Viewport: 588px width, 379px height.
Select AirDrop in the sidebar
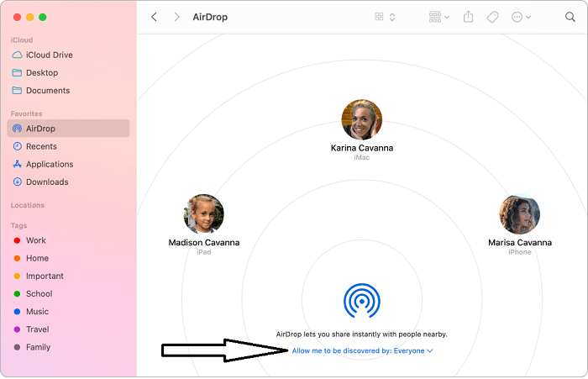(x=68, y=129)
